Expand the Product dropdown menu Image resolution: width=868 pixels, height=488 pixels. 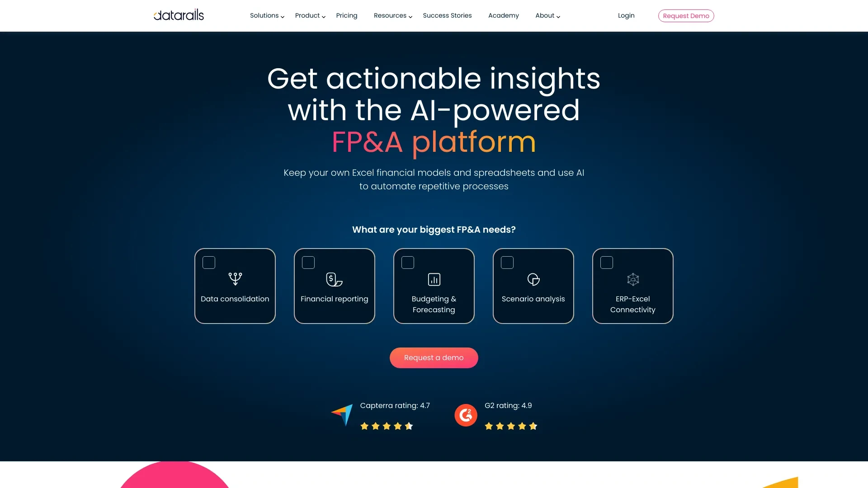309,15
